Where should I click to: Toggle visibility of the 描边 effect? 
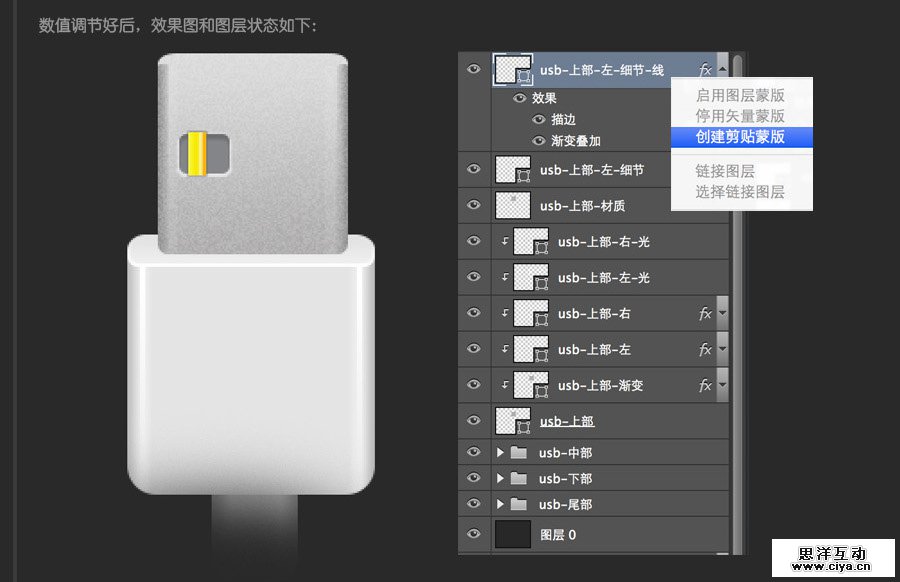[538, 119]
